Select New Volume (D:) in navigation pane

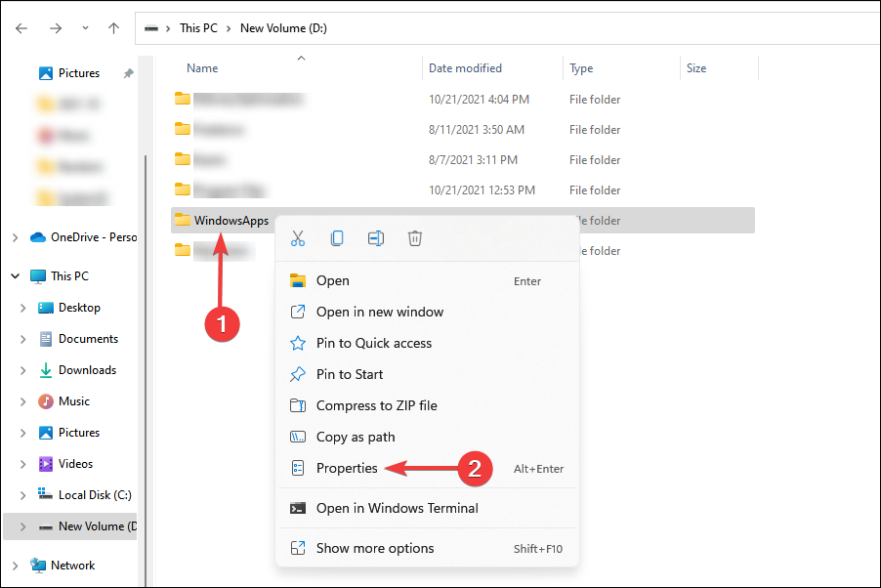[70, 526]
